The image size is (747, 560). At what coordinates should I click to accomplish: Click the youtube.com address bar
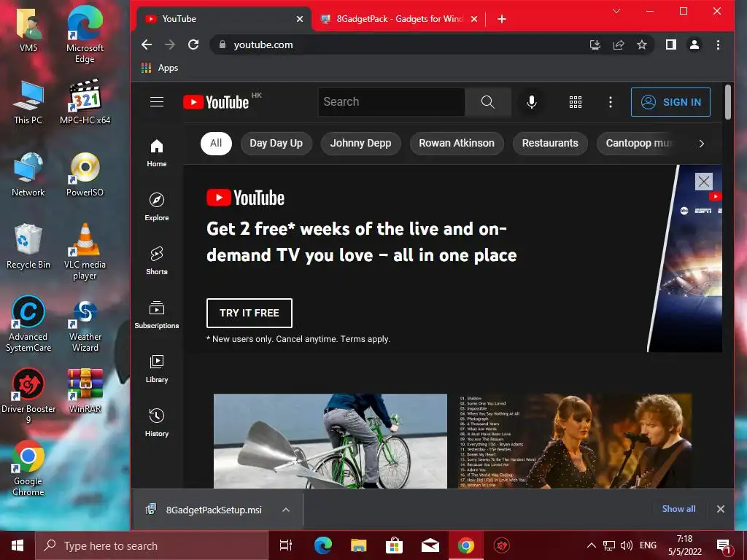400,44
